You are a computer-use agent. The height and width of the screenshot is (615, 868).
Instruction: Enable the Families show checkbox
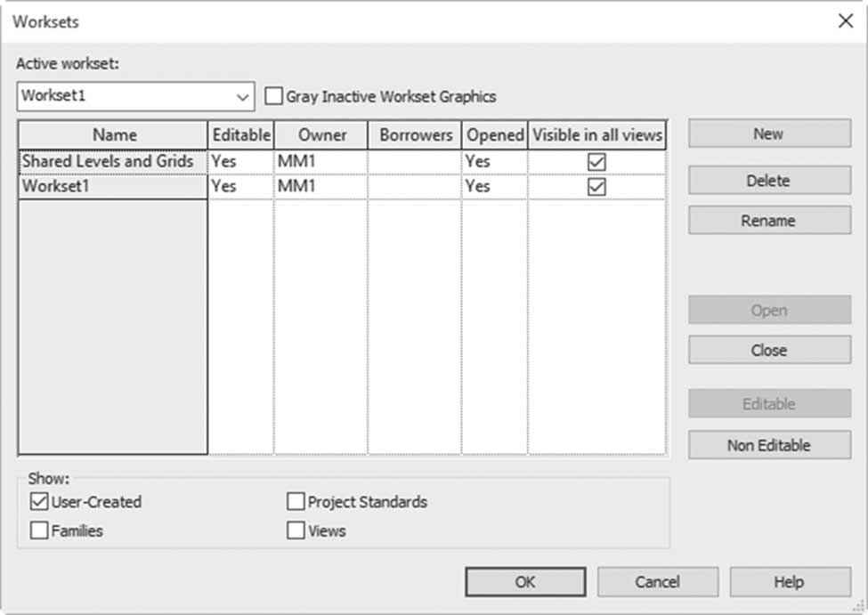tap(39, 530)
